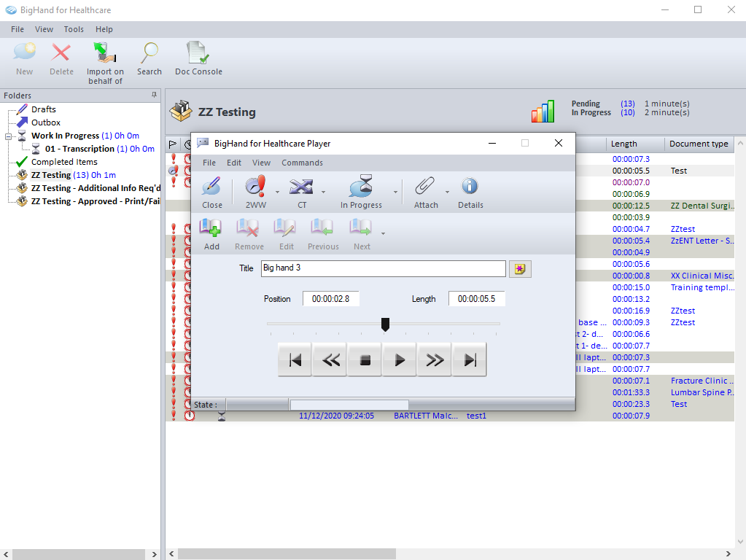Sort by Length column header
The image size is (746, 560).
[x=634, y=144]
